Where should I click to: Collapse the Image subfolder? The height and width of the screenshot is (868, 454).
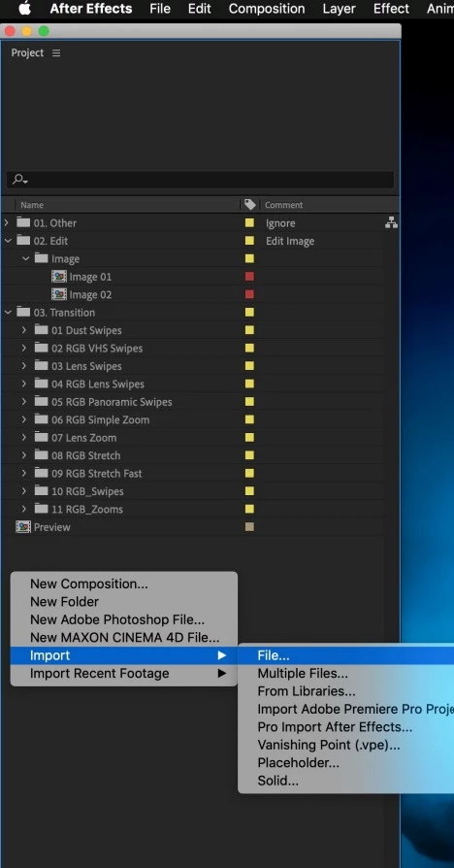tap(25, 258)
